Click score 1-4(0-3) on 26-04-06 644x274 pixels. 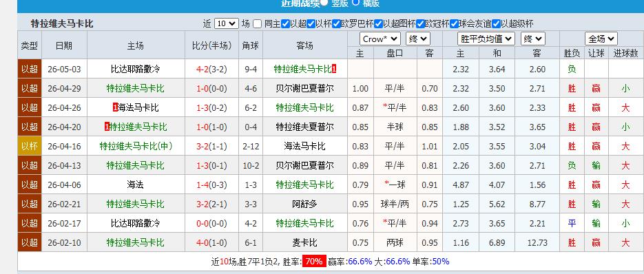point(211,185)
